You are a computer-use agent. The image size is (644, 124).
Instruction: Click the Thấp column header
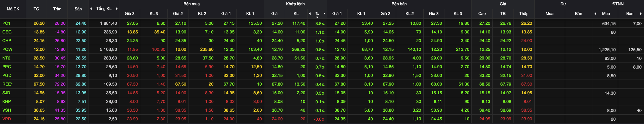pyautogui.click(x=524, y=14)
